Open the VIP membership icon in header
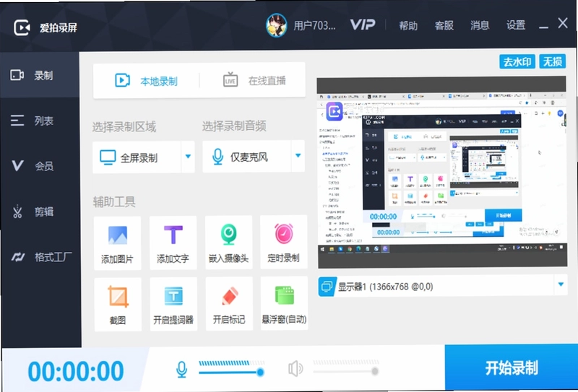The image size is (578, 392). tap(363, 25)
